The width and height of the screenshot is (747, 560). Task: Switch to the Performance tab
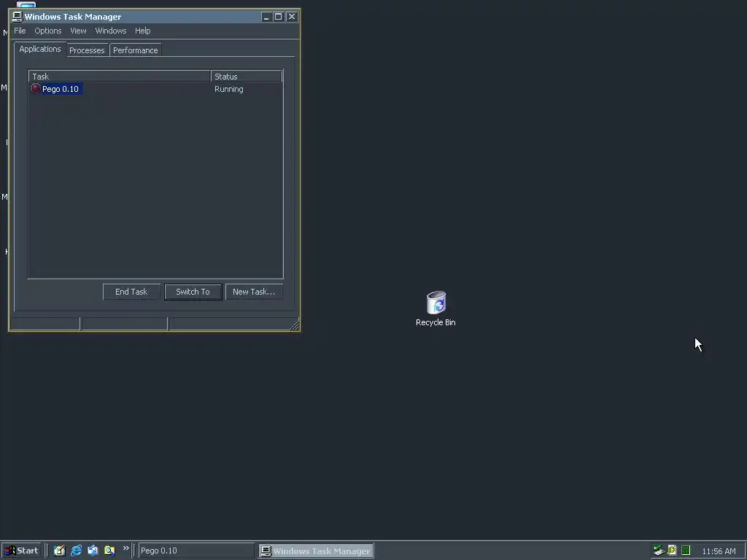135,50
